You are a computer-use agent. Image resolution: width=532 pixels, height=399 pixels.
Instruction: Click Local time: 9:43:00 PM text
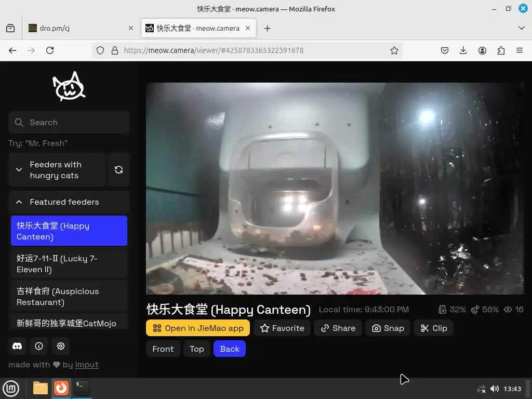[x=363, y=310]
